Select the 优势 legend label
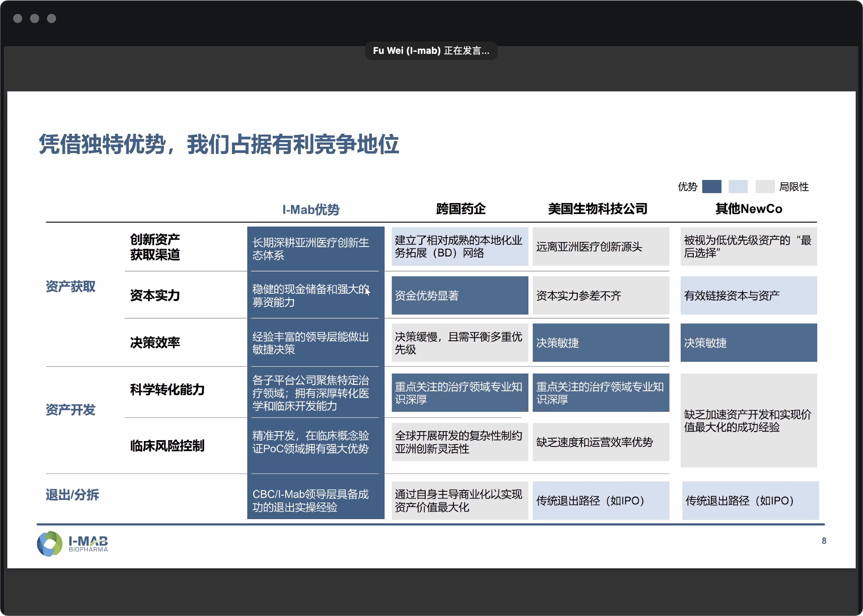The image size is (863, 616). coord(687,187)
